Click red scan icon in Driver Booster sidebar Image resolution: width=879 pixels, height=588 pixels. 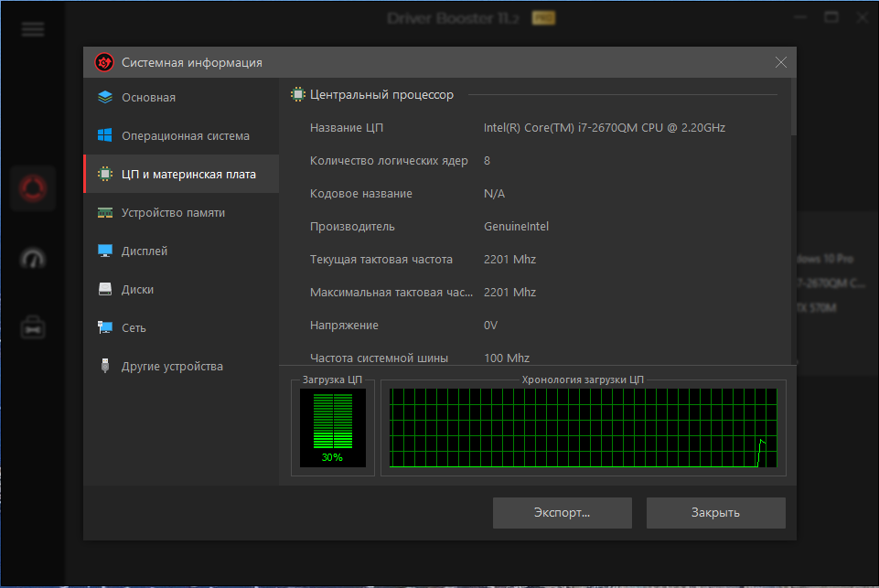pos(33,188)
